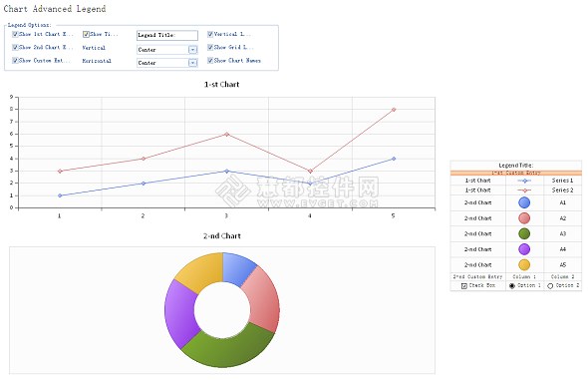Screen dimensions: 588x380
Task: Toggle Show Chart Names checkbox
Action: 210,61
